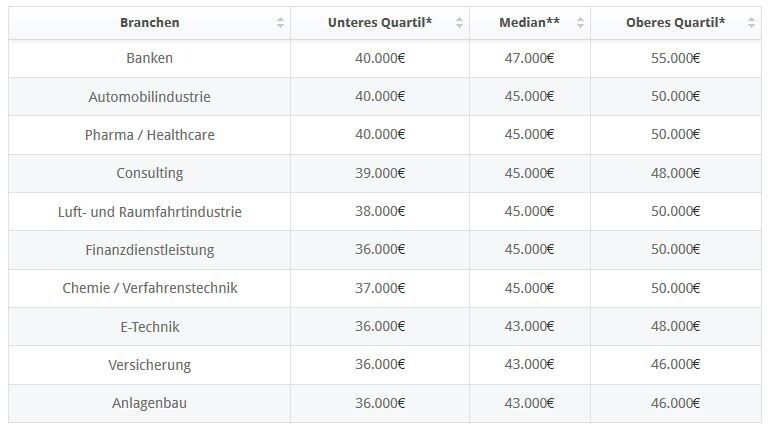Select Luft- und Raumfahrtindustrie row label
The height and width of the screenshot is (428, 774).
tap(150, 212)
